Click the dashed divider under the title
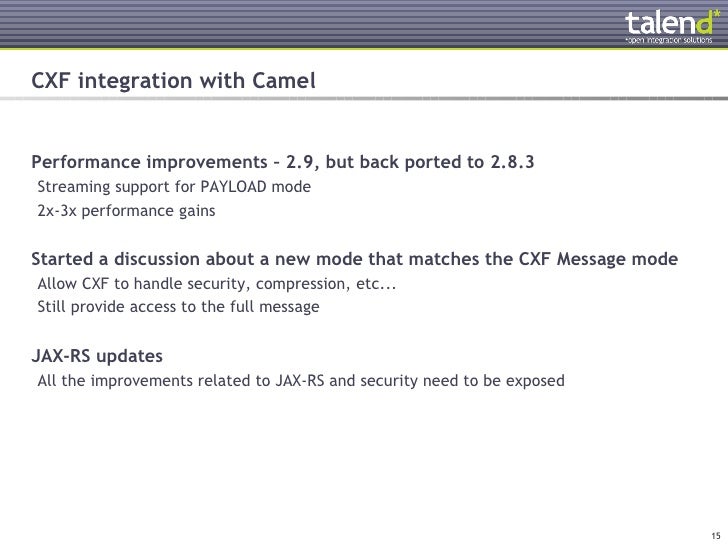 pyautogui.click(x=364, y=100)
